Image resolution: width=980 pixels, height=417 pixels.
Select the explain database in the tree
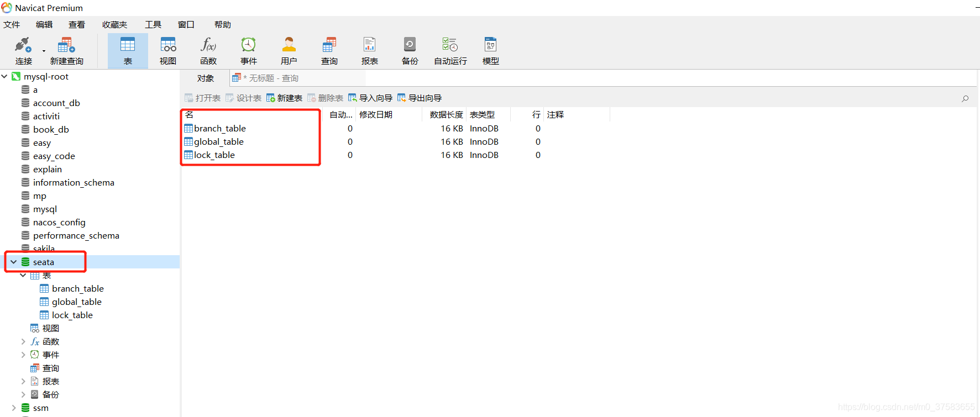[48, 170]
